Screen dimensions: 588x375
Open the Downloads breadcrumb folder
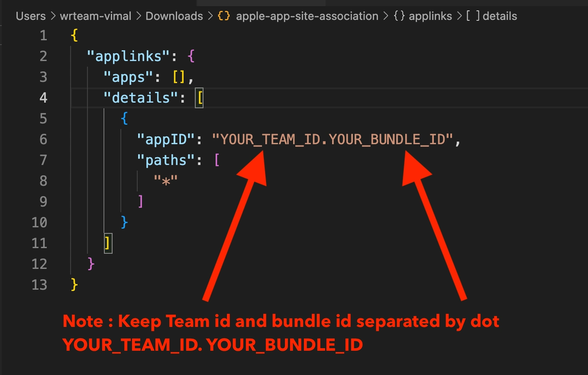(174, 16)
